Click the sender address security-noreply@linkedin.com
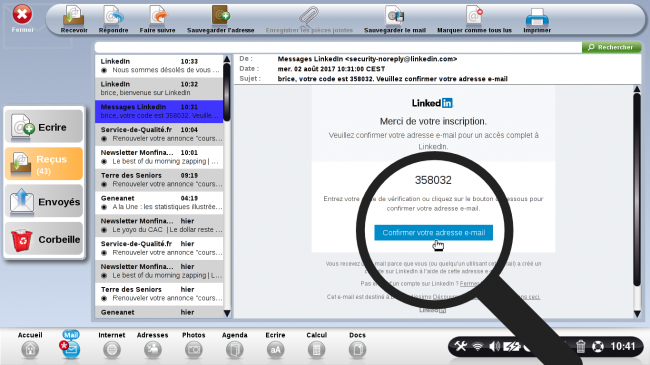 click(x=401, y=59)
